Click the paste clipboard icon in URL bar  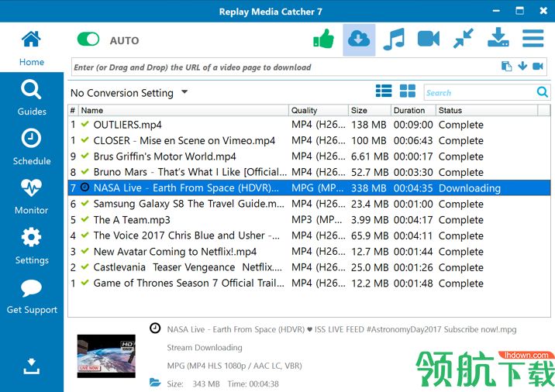[506, 66]
